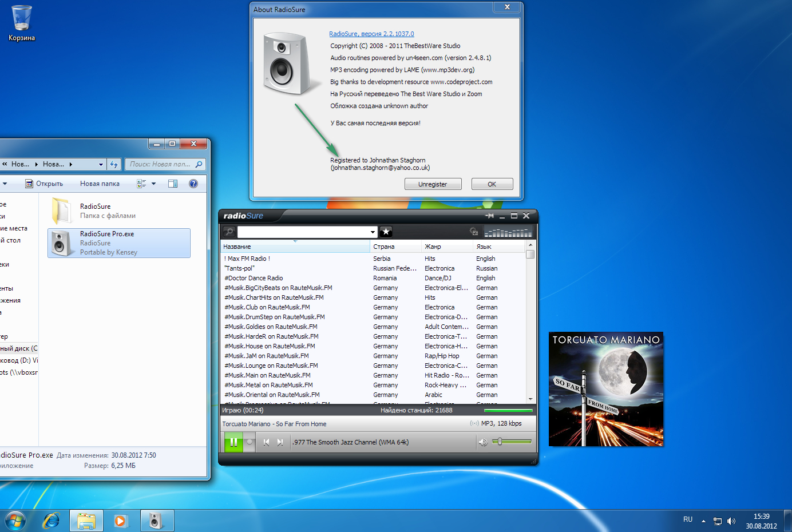Open Explorer help question mark icon
The image size is (792, 532).
(193, 184)
